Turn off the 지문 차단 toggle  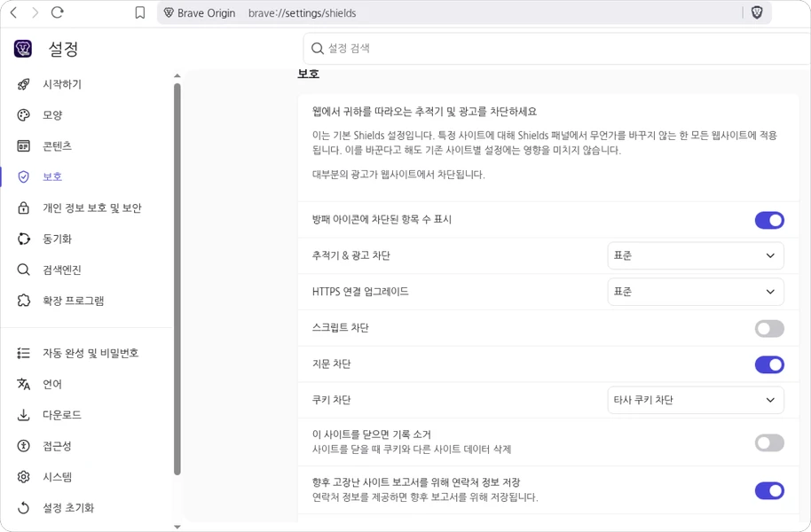point(768,364)
